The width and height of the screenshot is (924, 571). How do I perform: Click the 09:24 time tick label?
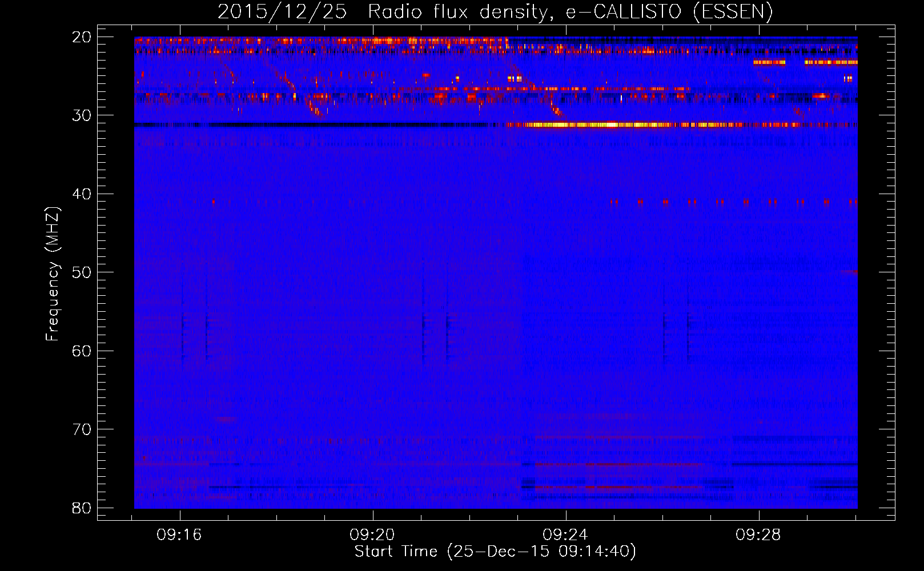click(x=566, y=535)
